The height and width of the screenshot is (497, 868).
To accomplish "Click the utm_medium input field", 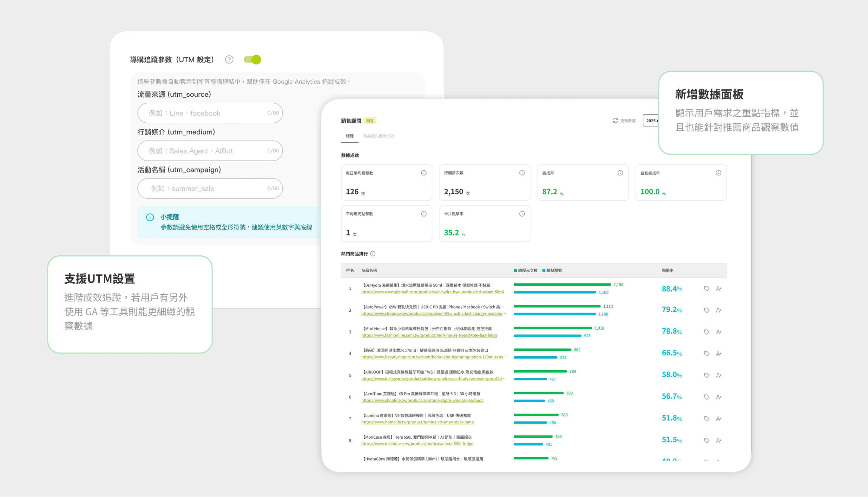I will click(210, 151).
